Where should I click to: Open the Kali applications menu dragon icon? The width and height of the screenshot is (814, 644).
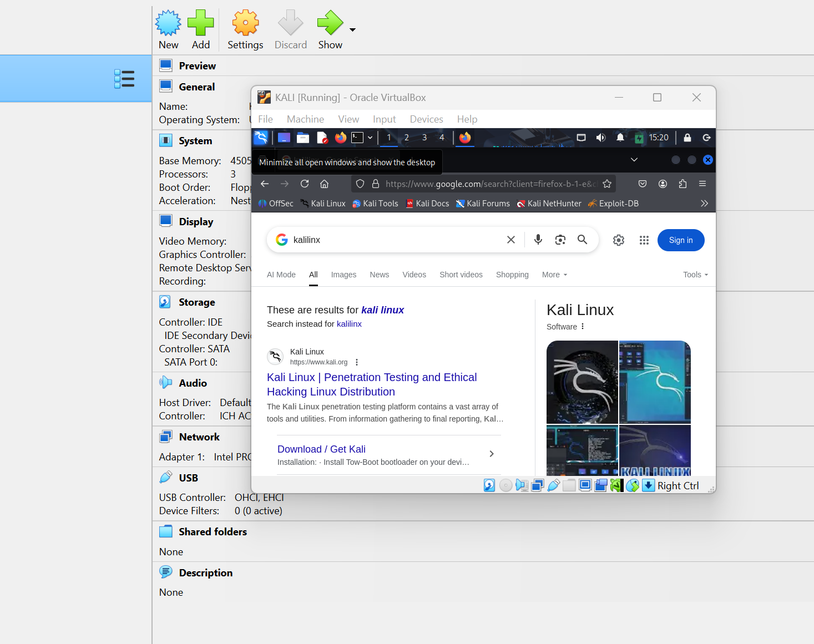click(x=261, y=138)
